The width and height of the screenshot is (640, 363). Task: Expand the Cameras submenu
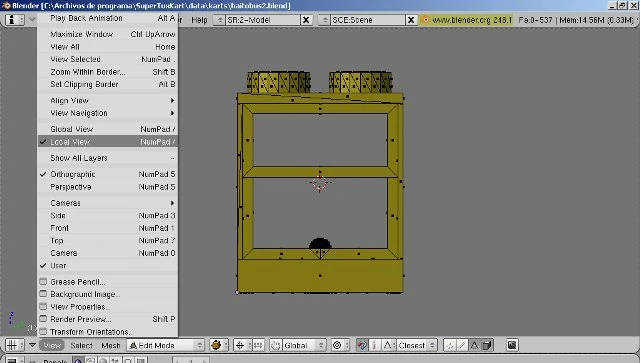pos(108,203)
